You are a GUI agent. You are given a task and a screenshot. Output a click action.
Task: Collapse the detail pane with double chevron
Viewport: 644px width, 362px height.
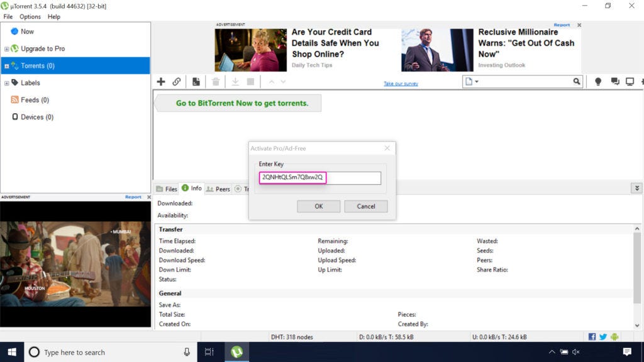[636, 188]
